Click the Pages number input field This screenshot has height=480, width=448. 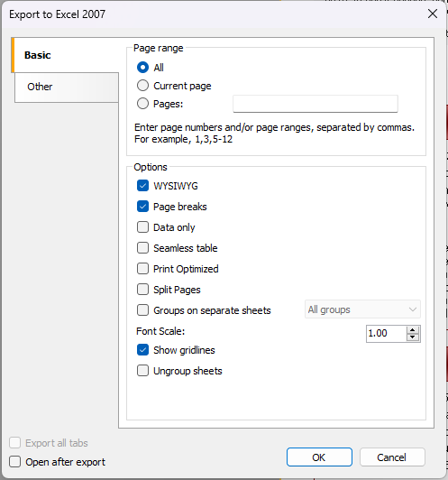tap(315, 104)
